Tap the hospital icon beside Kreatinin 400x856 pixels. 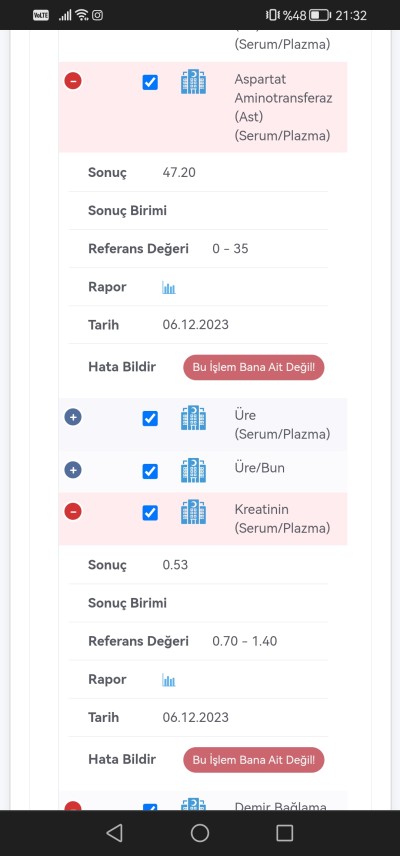[193, 512]
